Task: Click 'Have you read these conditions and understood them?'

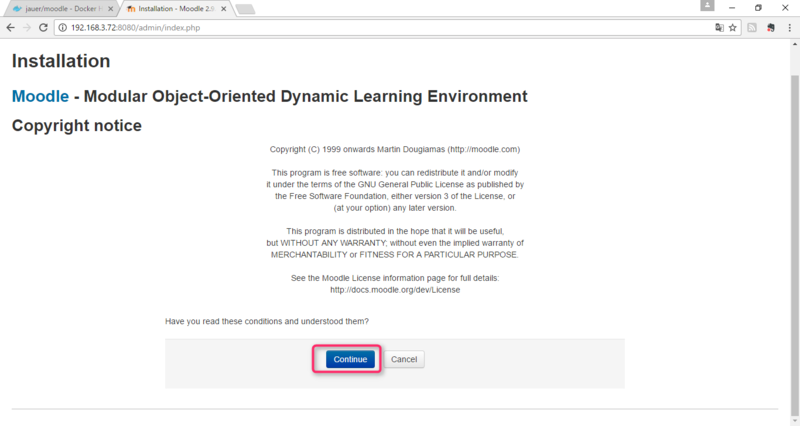Action: pos(267,321)
